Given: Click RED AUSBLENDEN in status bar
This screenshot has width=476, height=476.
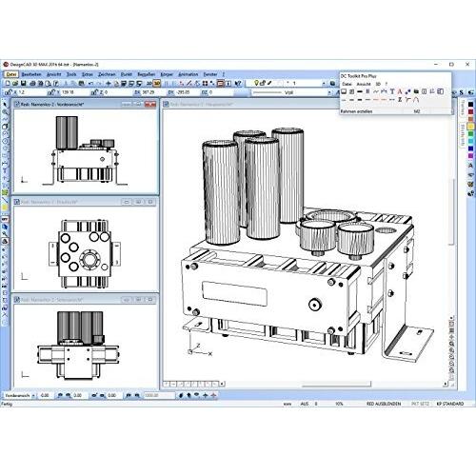Looking at the screenshot, I should (x=384, y=404).
